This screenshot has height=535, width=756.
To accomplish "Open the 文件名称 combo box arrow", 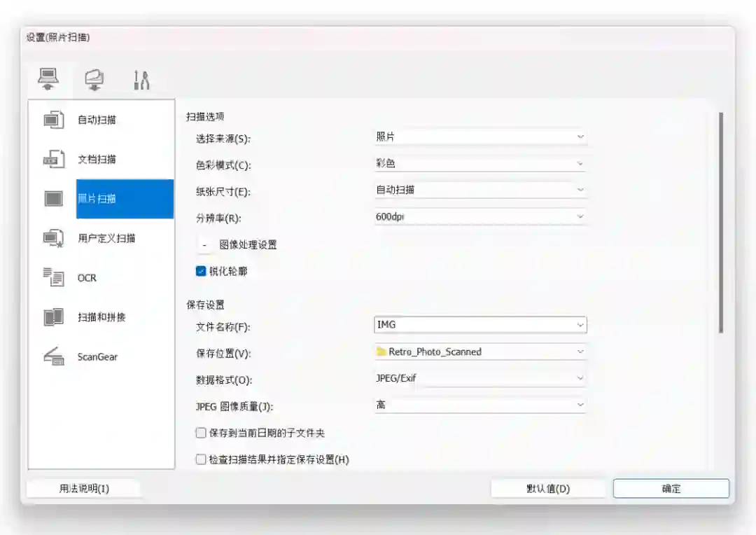I will pyautogui.click(x=580, y=325).
